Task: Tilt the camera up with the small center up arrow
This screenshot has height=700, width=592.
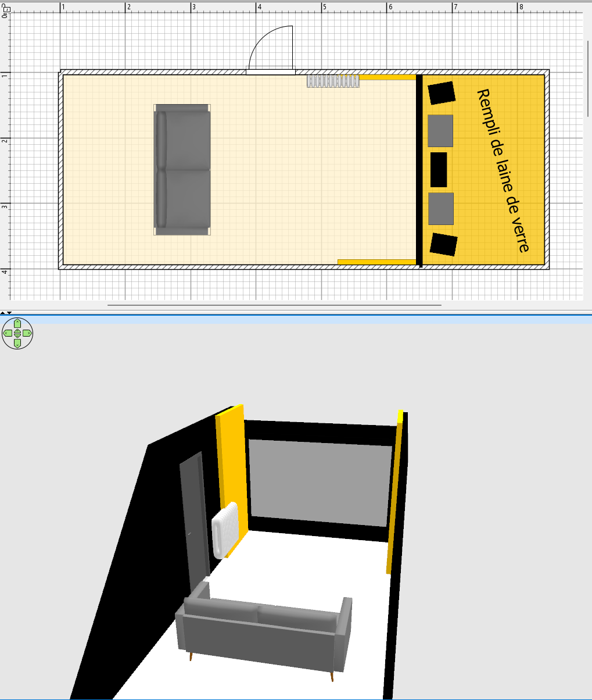Action: (x=17, y=331)
